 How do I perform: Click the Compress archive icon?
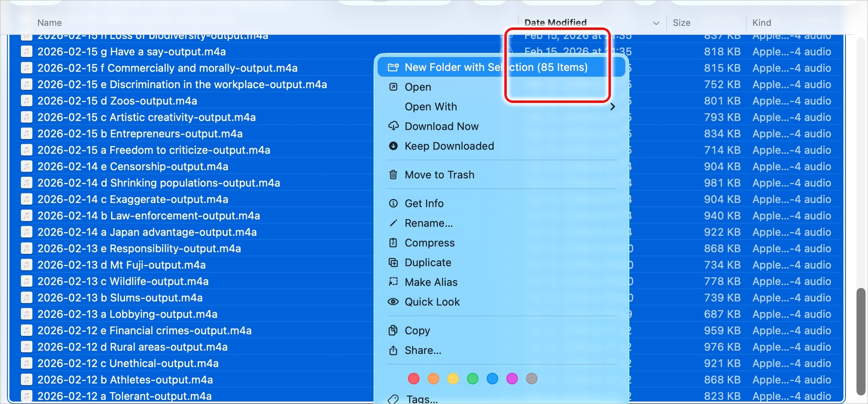[393, 243]
